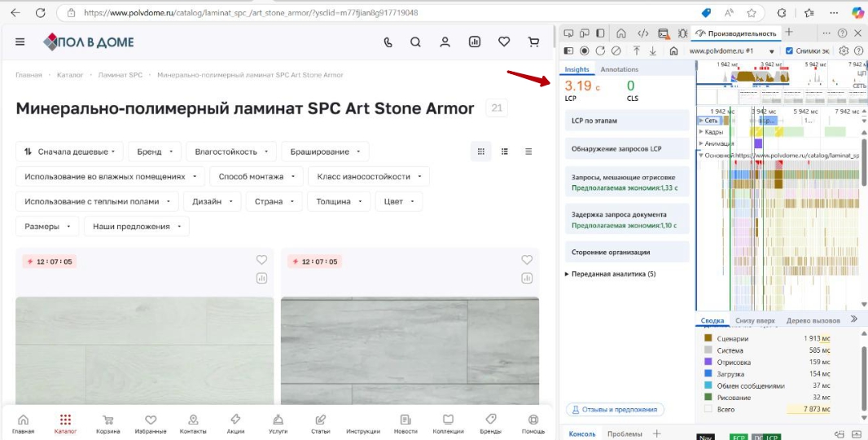Switch to compact lines view

[x=528, y=152]
